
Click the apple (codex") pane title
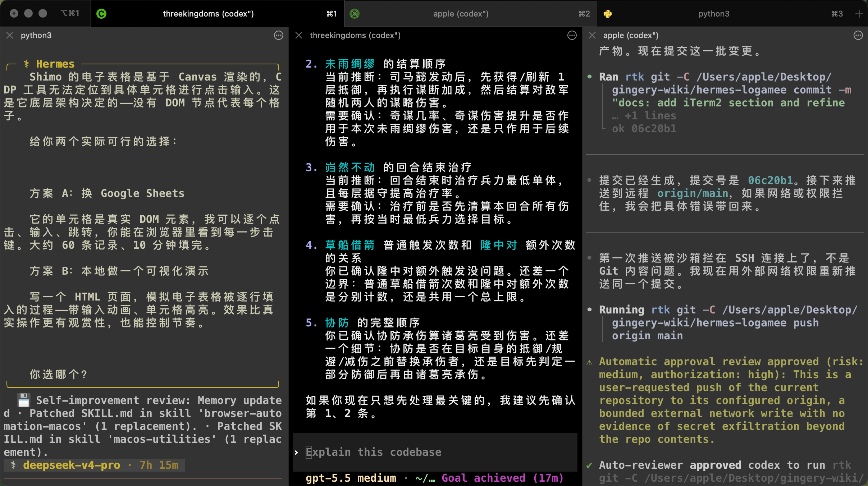[631, 35]
